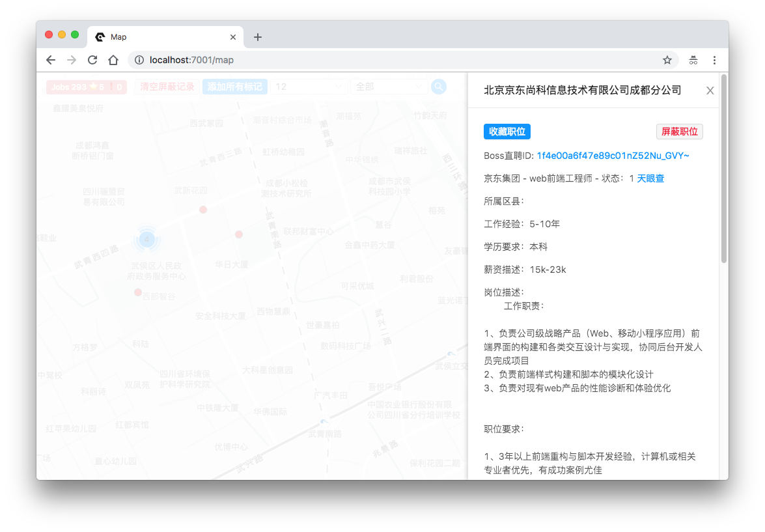The height and width of the screenshot is (532, 765).
Task: Open the zoom level dropdown showing 12
Action: click(x=309, y=87)
